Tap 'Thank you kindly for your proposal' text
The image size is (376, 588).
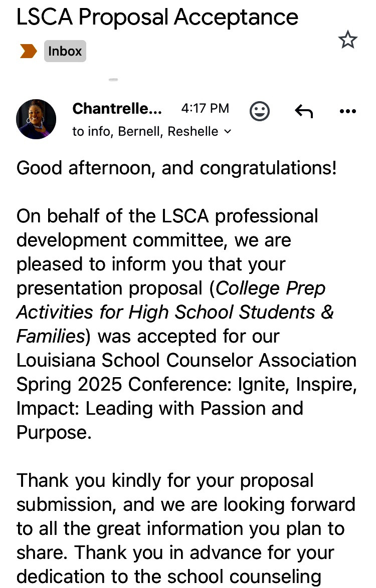coord(165,480)
